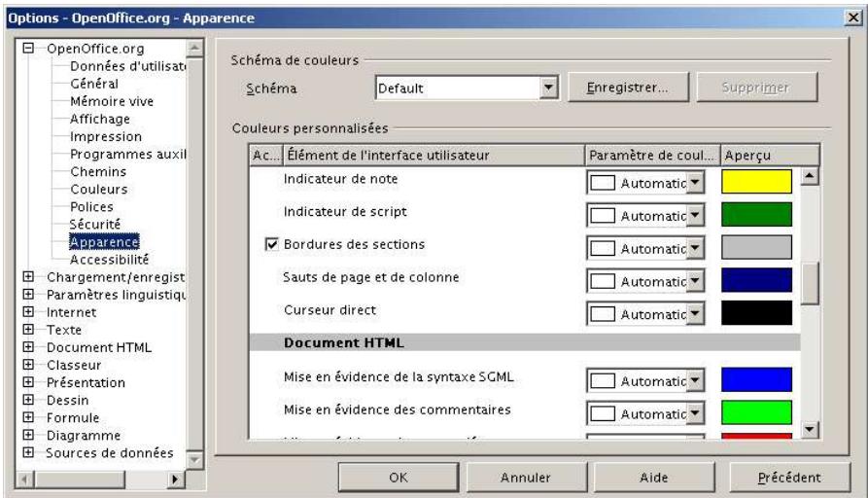This screenshot has width=868, height=498.
Task: Open the Accessibilité settings page
Action: 109,260
